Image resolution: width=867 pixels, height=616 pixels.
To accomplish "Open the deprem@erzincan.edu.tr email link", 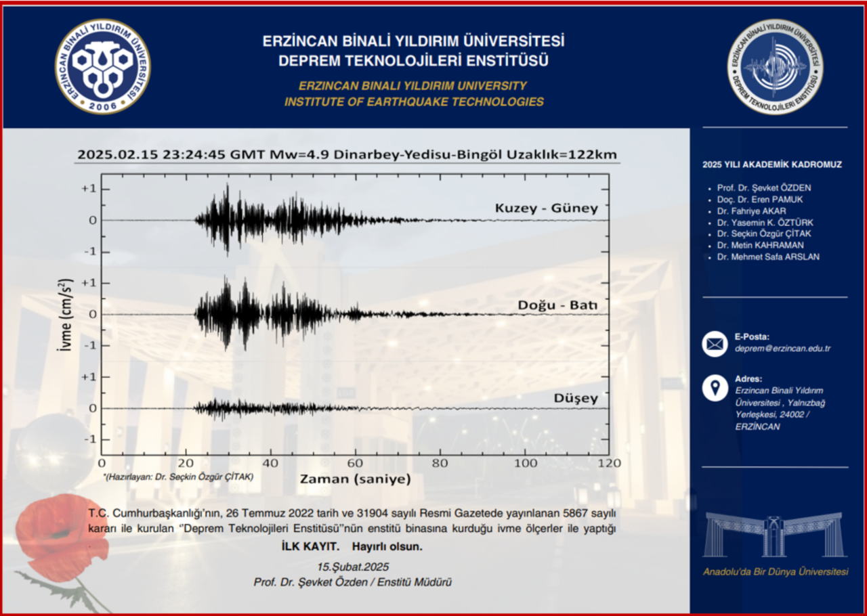I will click(782, 349).
